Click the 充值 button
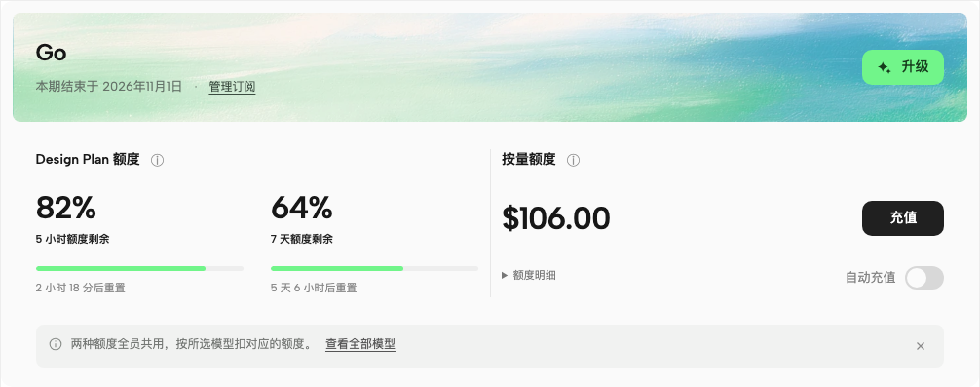Viewport: 980px width, 387px height. pos(903,218)
